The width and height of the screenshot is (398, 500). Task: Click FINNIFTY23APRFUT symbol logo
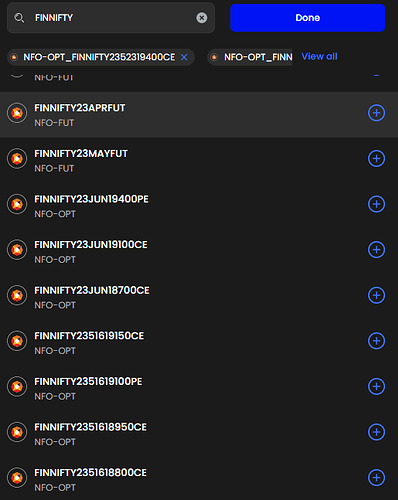click(x=17, y=113)
